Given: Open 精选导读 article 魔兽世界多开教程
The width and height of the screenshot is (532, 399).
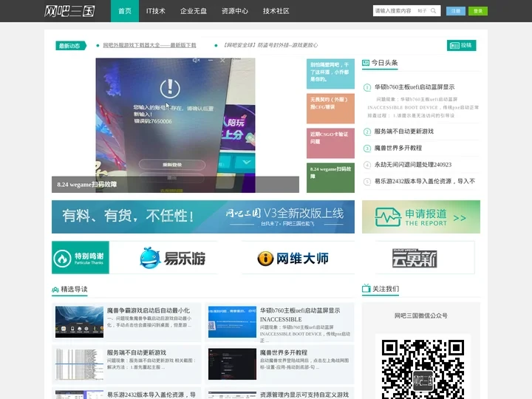Looking at the screenshot, I should 284,352.
